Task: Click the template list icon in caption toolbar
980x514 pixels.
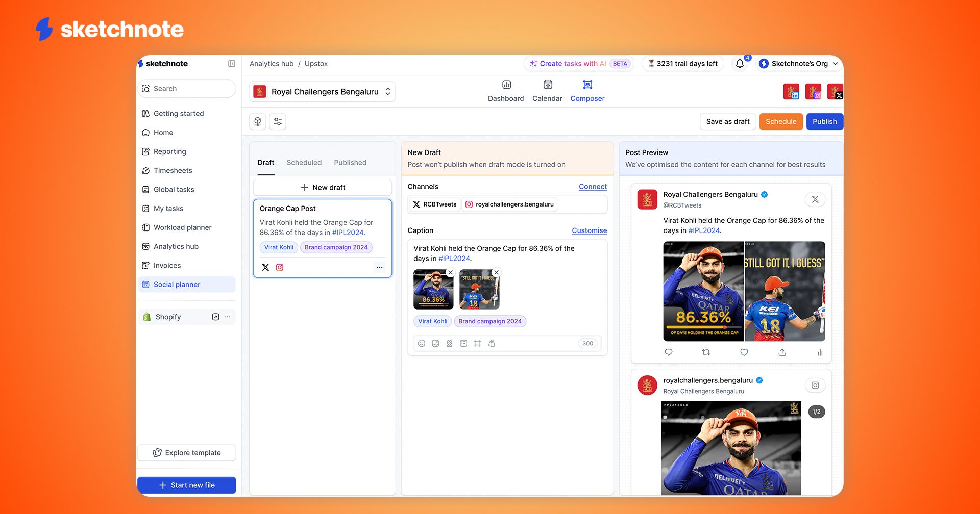Action: pos(463,343)
